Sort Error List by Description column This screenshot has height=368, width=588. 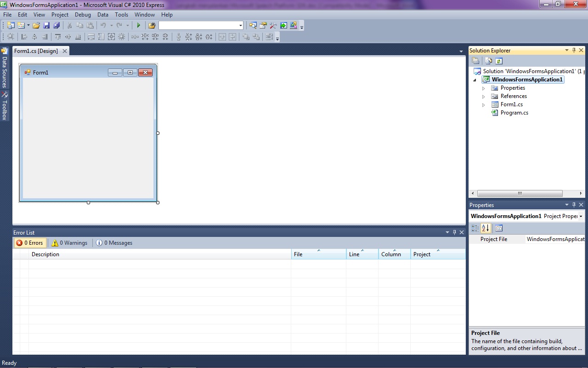[x=160, y=254]
